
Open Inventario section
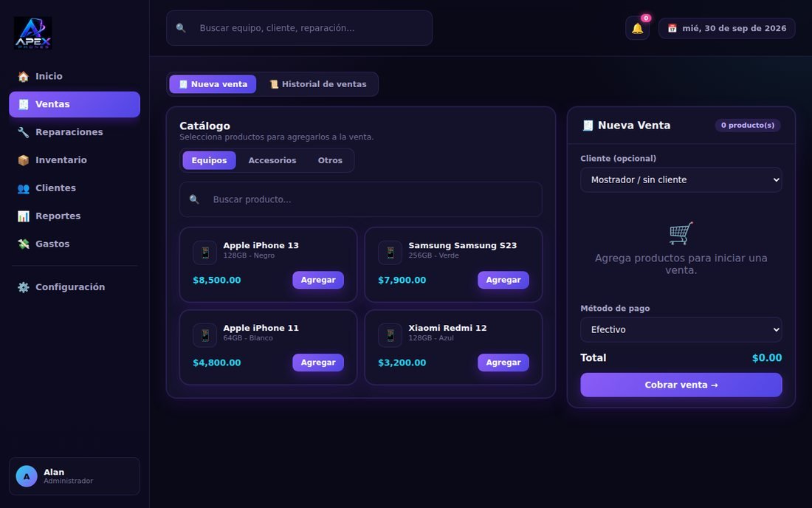75,160
